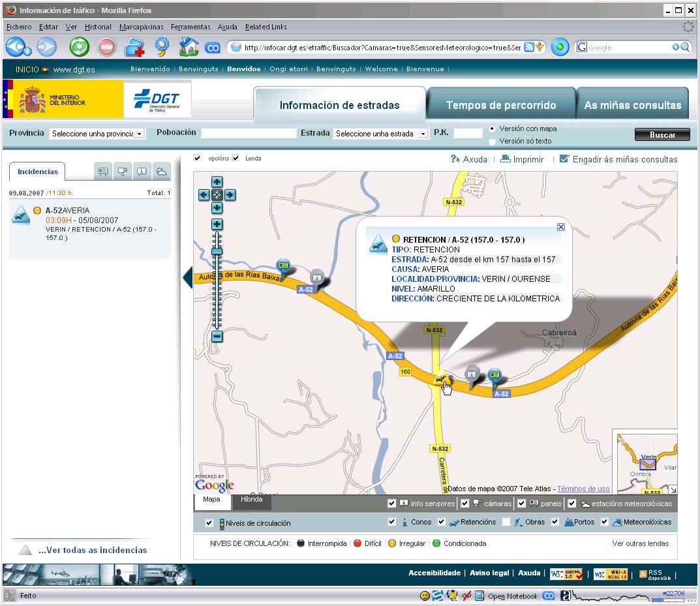700x606 pixels.
Task: Select the Versión só texto radio button
Action: point(492,142)
